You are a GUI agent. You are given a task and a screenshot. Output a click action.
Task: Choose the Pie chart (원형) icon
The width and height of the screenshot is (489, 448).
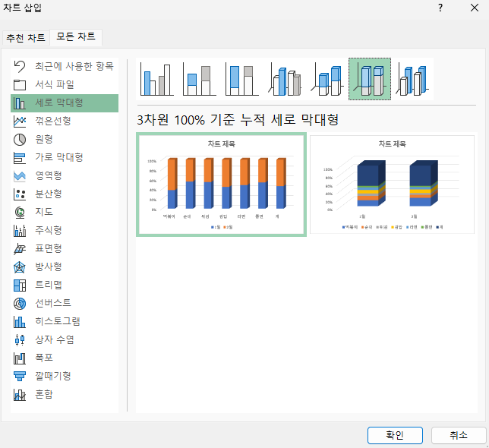tap(20, 140)
